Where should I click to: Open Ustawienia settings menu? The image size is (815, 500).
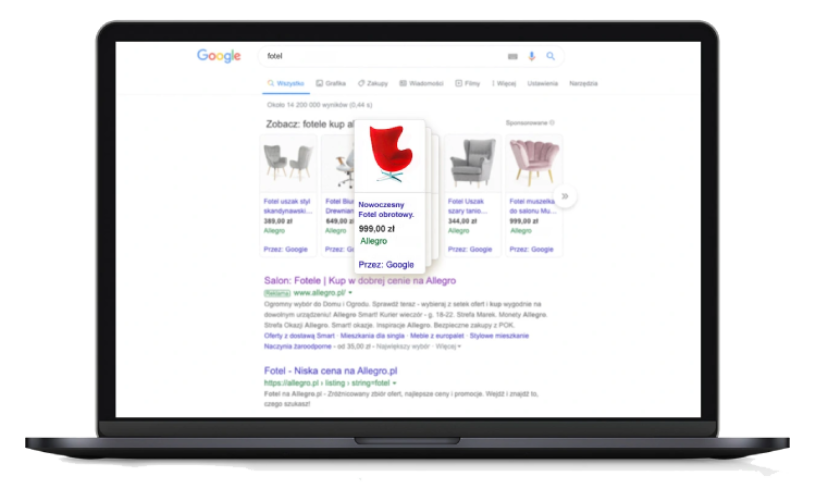tap(543, 83)
